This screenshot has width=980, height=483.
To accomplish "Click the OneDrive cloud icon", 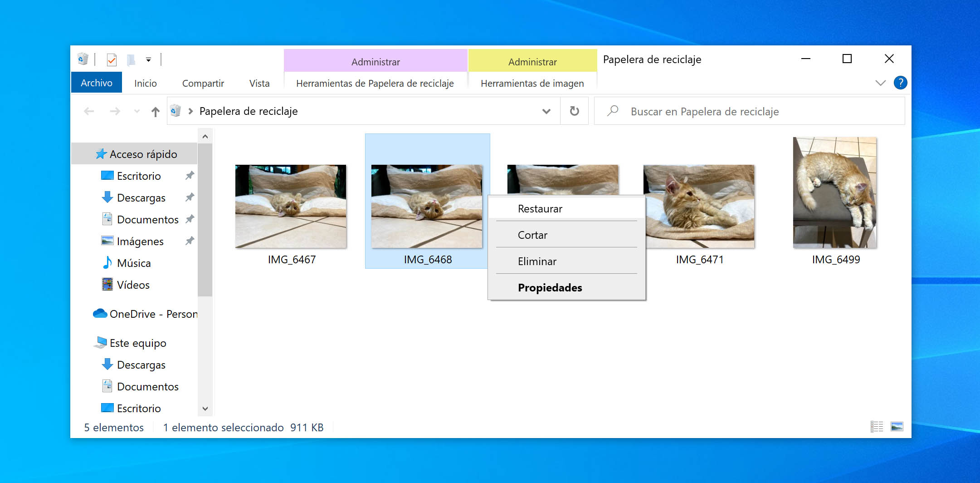I will click(100, 313).
